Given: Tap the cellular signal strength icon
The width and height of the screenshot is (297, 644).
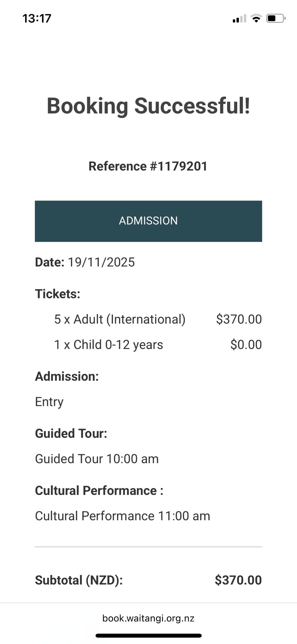Looking at the screenshot, I should (x=239, y=19).
